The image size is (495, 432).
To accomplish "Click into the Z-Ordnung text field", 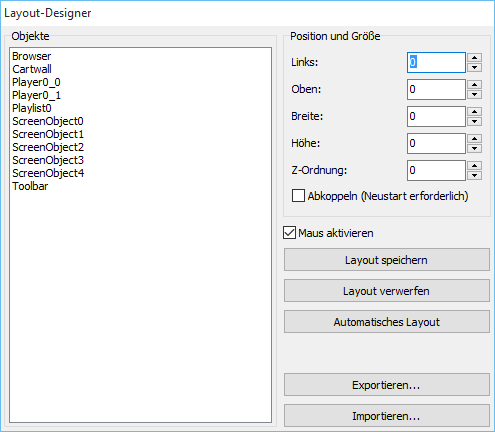I will coord(436,170).
